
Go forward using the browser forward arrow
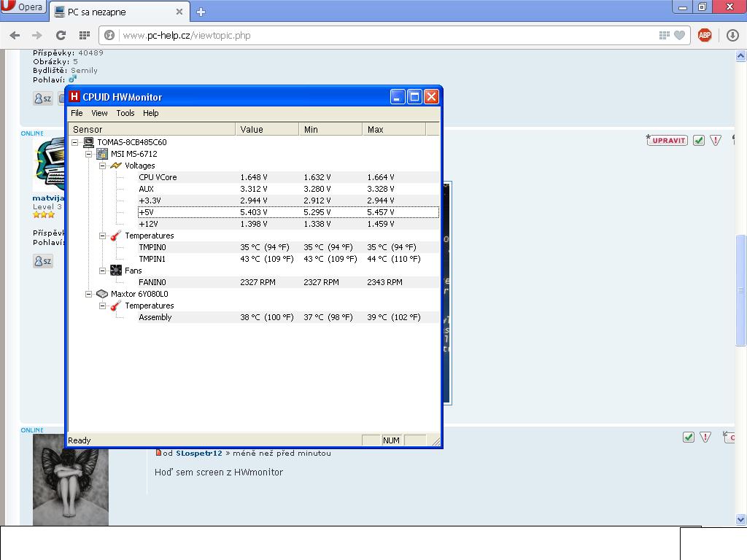36,35
